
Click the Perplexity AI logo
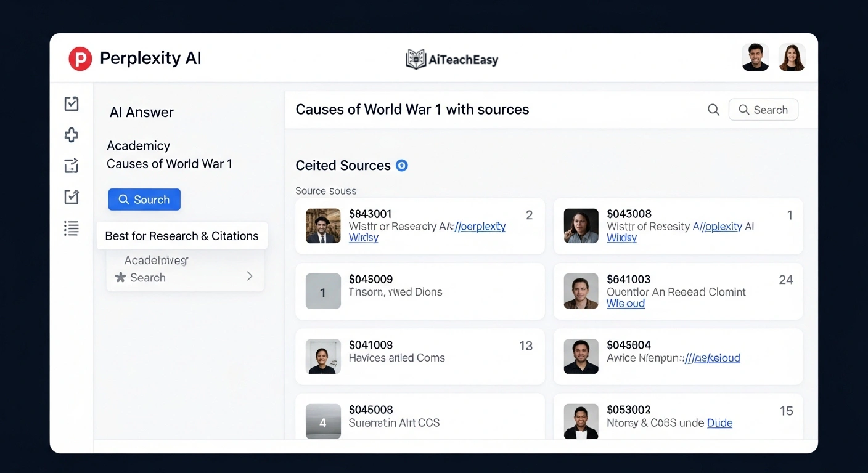pyautogui.click(x=80, y=57)
